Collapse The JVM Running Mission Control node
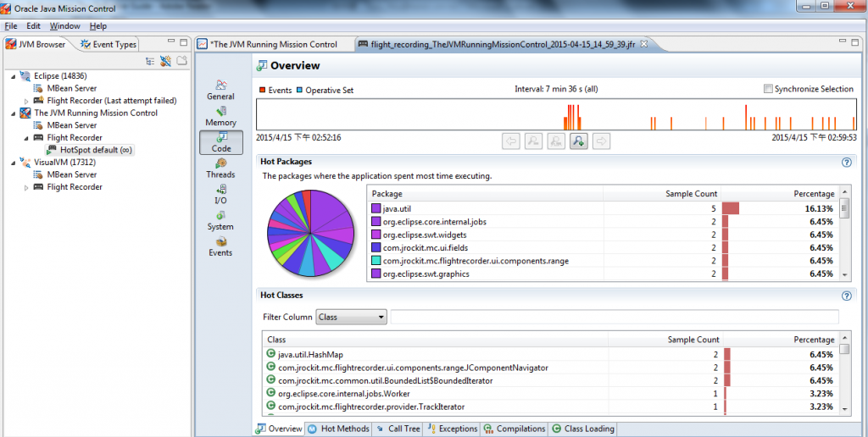 click(14, 113)
